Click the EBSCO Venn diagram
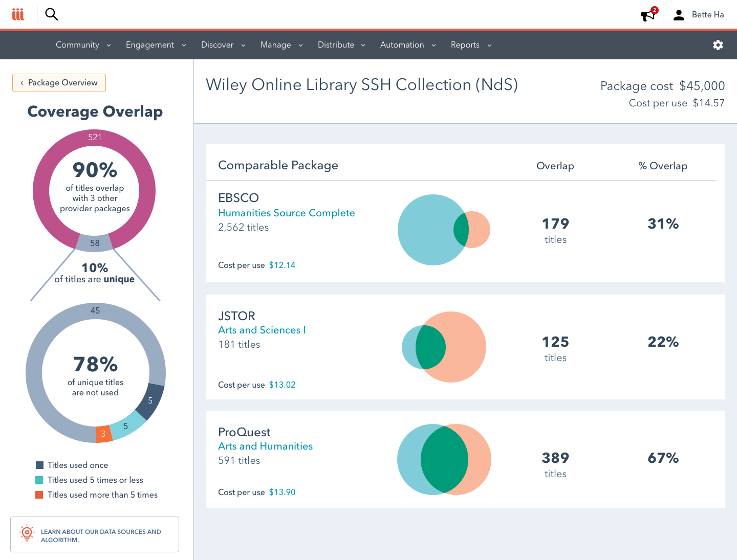Viewport: 737px width, 560px height. pos(444,230)
